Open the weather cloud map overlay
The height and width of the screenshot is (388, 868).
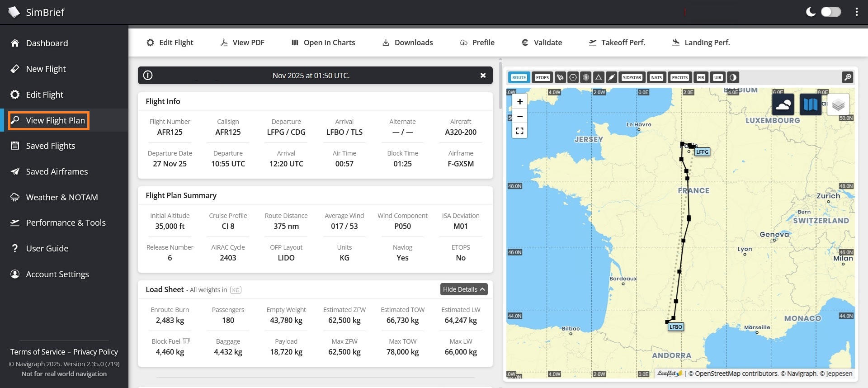tap(783, 104)
